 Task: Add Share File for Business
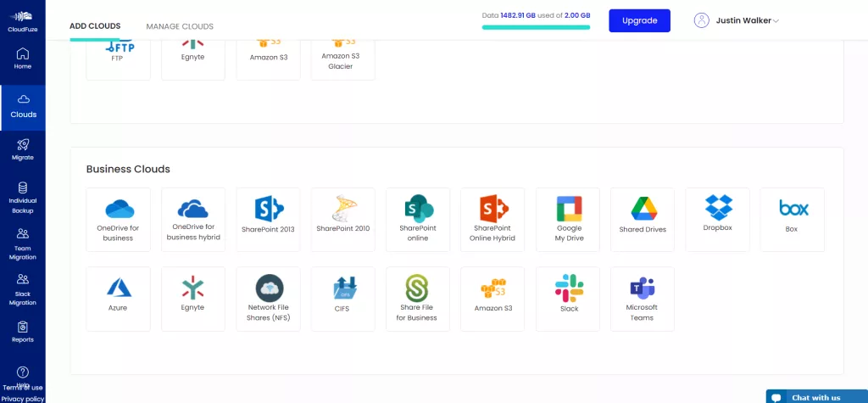[x=418, y=299]
